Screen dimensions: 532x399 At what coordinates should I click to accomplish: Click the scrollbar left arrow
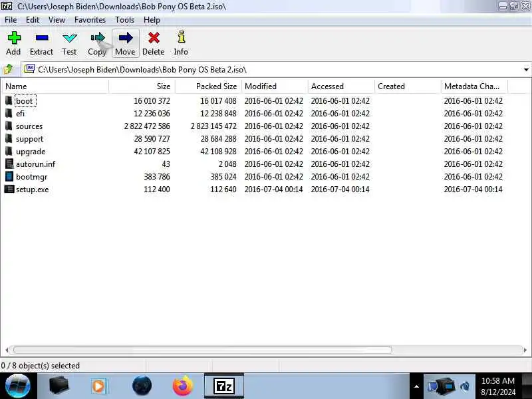7,350
